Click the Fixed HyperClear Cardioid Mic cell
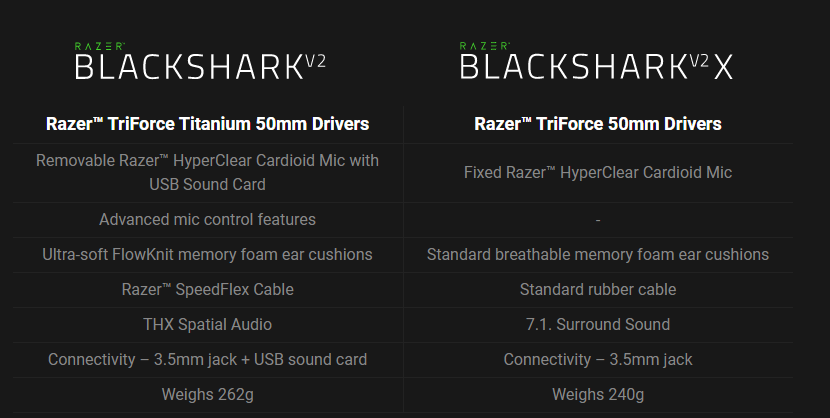This screenshot has width=830, height=418. (598, 172)
